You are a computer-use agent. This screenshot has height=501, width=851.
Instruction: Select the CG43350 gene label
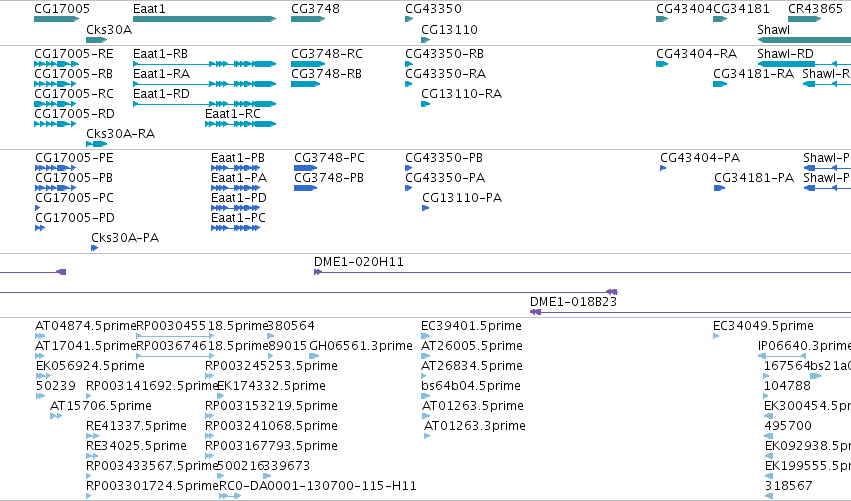point(433,9)
